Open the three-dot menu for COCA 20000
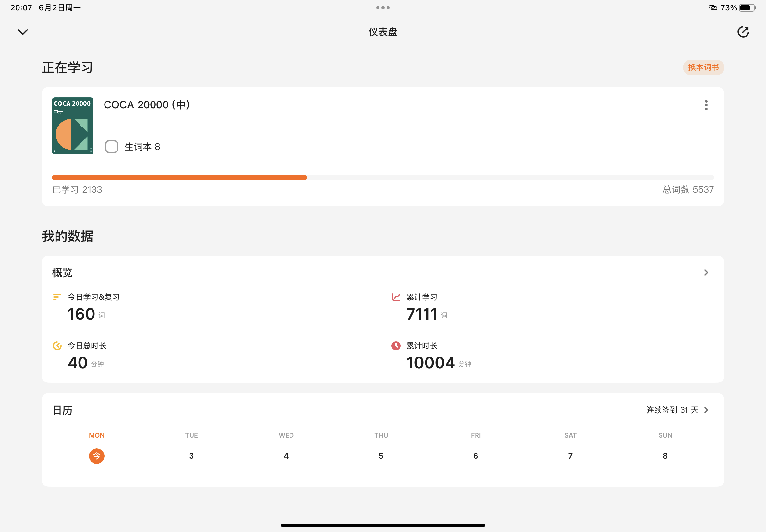Viewport: 766px width, 532px height. 706,105
